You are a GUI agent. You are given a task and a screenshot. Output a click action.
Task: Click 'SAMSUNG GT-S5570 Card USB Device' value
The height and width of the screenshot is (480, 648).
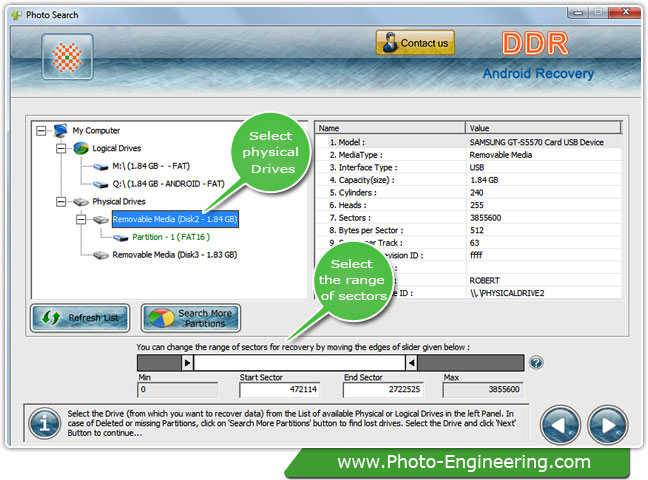(x=536, y=142)
